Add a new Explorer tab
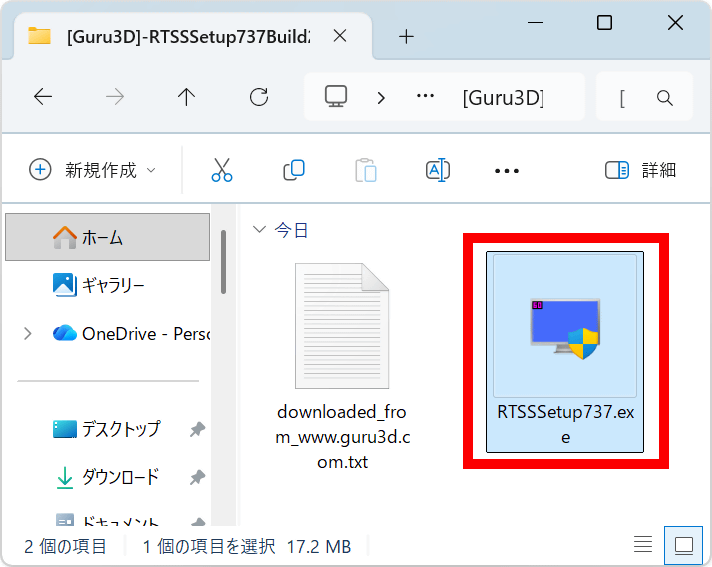712x567 pixels. pyautogui.click(x=406, y=36)
